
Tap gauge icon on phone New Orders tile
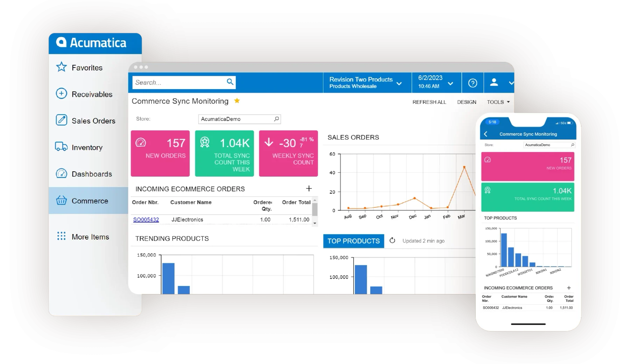coord(488,159)
